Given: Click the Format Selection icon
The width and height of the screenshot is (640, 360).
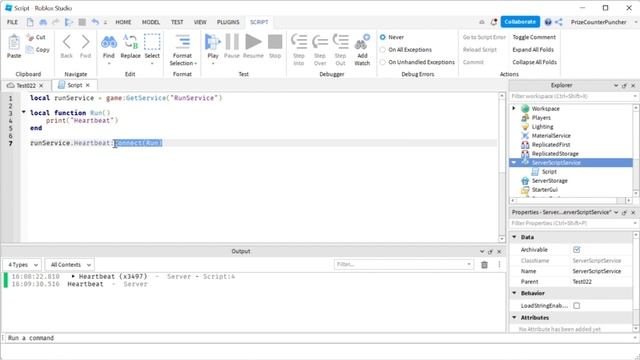Looking at the screenshot, I should [x=182, y=42].
